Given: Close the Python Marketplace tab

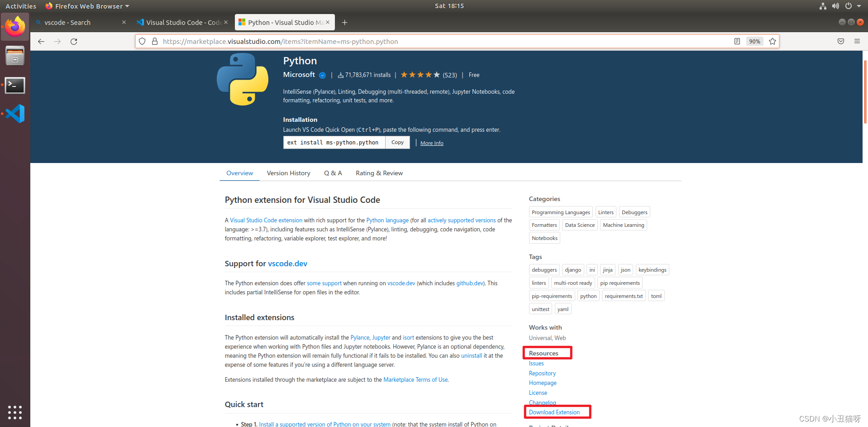Looking at the screenshot, I should (328, 22).
